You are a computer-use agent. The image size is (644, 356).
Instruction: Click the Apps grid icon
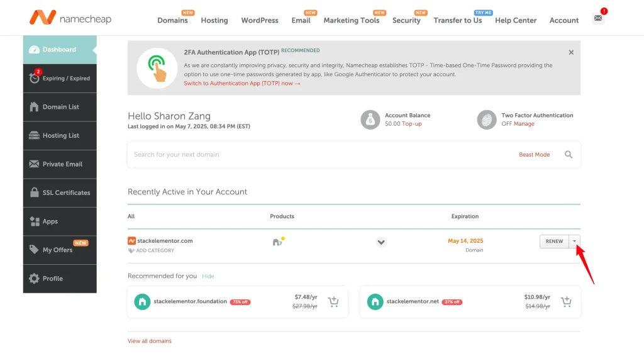click(x=35, y=221)
